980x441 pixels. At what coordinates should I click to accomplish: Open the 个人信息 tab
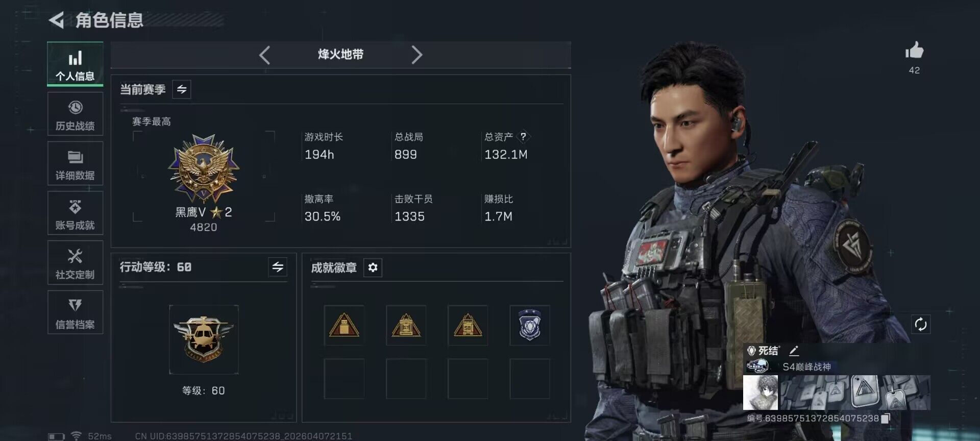pyautogui.click(x=75, y=64)
